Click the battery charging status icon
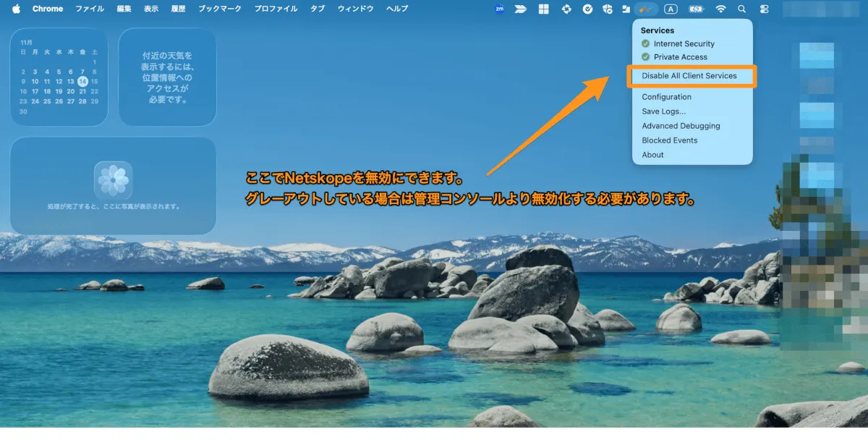The image size is (868, 440). (696, 9)
